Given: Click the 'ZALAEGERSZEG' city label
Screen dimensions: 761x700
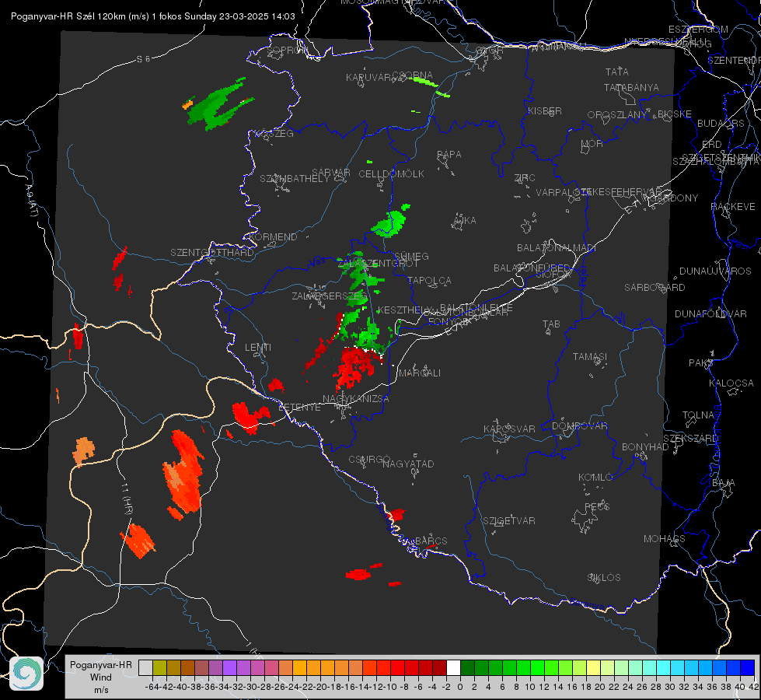Looking at the screenshot, I should coord(330,296).
